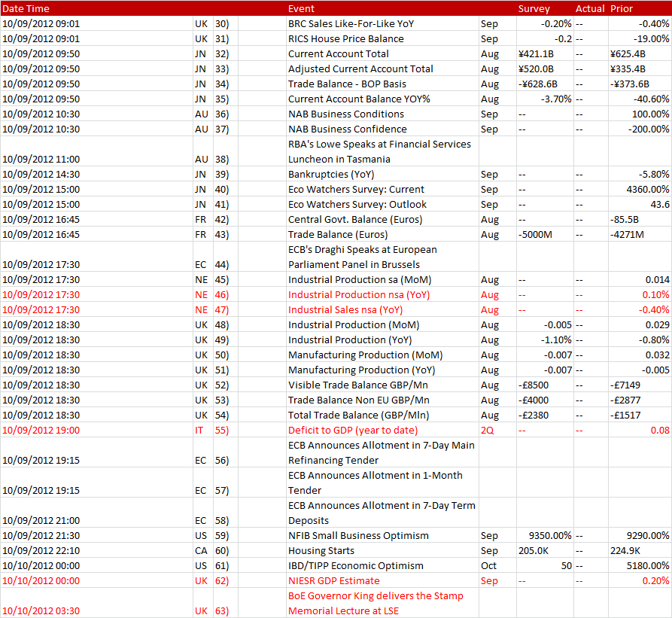Click the Date Time column header
The width and height of the screenshot is (672, 618).
[x=26, y=8]
